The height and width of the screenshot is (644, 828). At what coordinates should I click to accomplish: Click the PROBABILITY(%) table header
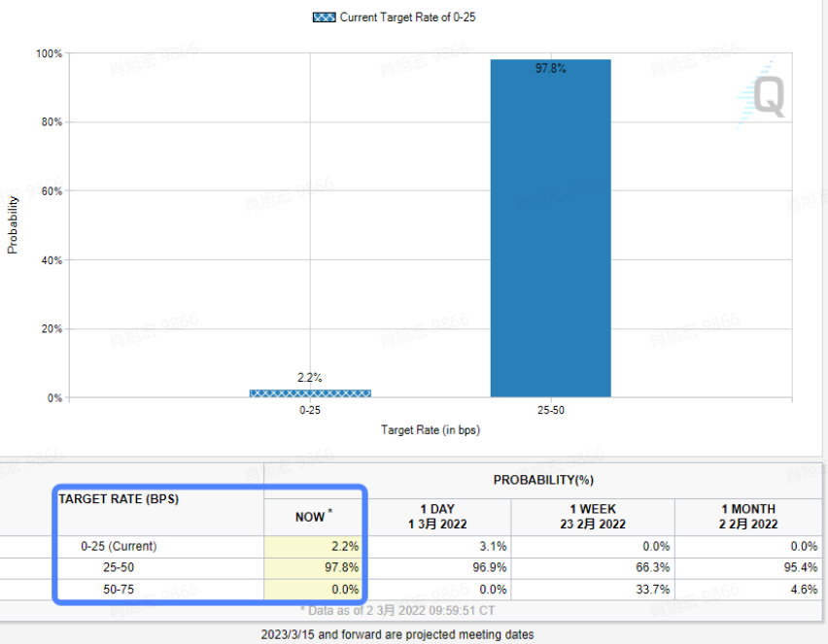(x=543, y=480)
